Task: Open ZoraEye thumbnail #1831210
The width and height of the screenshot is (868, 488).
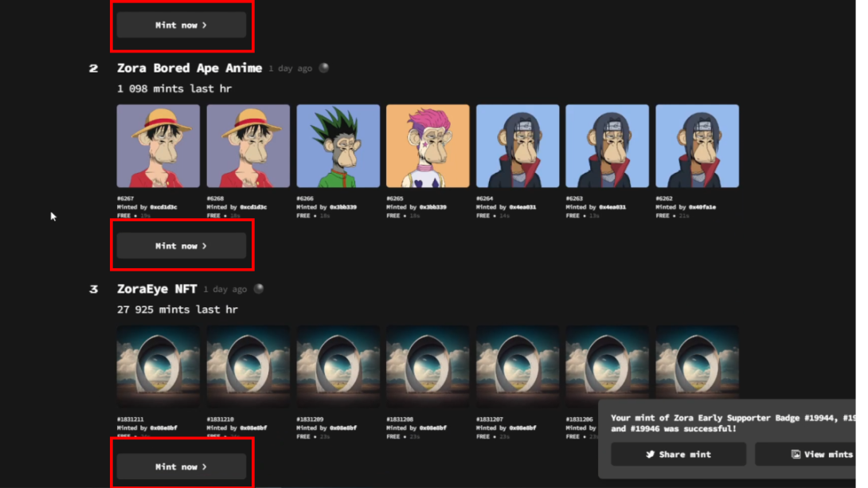Action: click(x=248, y=367)
